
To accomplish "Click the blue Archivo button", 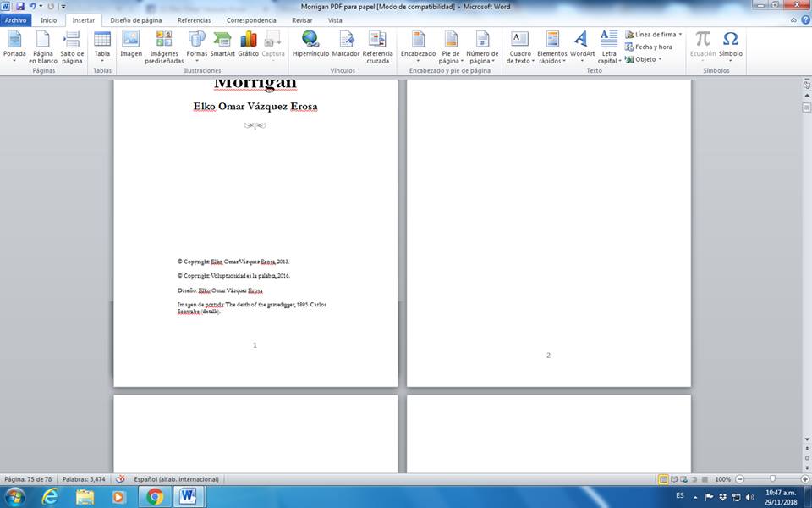I will (x=16, y=19).
